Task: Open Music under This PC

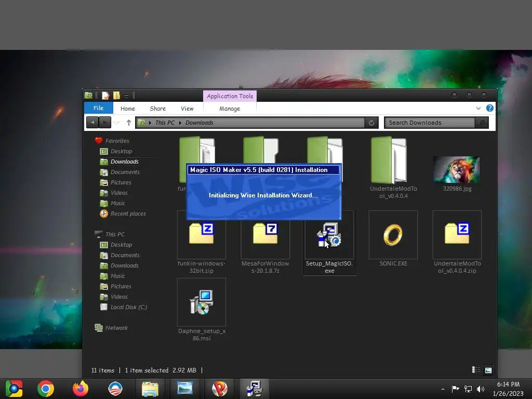Action: pos(118,276)
